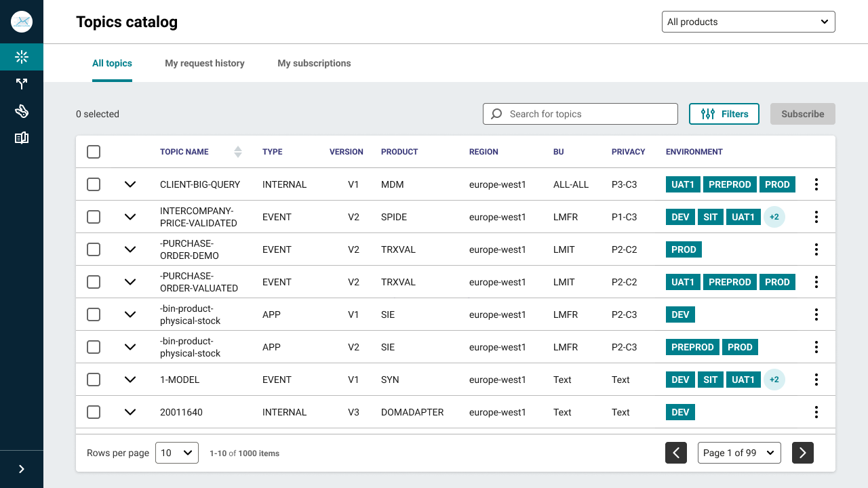Expand the -PURCHASE-ORDER-DEMO row details
Image resolution: width=868 pixels, height=488 pixels.
(x=130, y=249)
